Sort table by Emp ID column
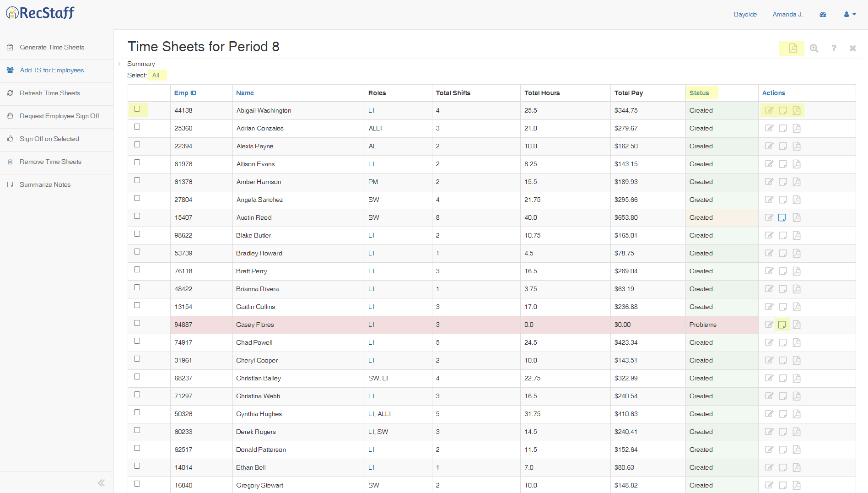This screenshot has height=493, width=868. (x=185, y=93)
